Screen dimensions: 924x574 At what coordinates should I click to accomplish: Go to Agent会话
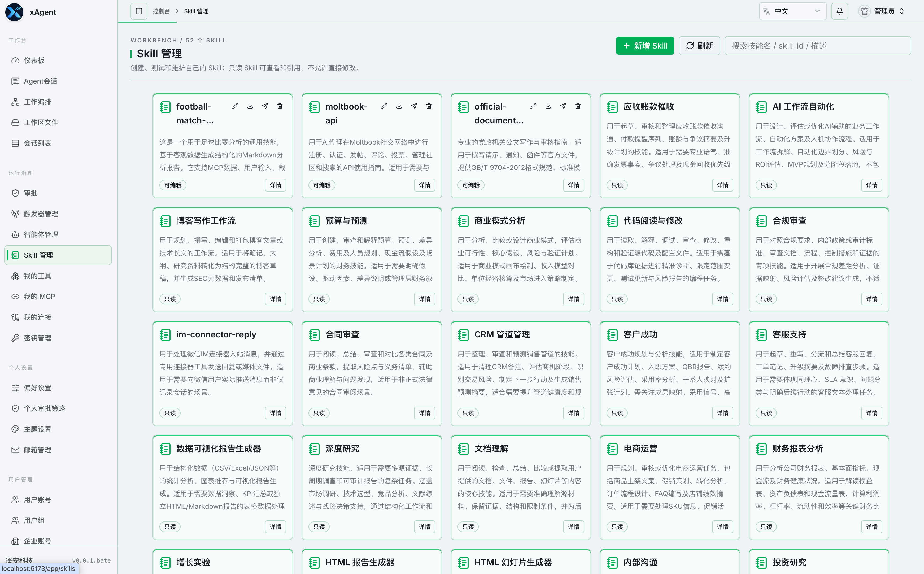click(x=58, y=81)
